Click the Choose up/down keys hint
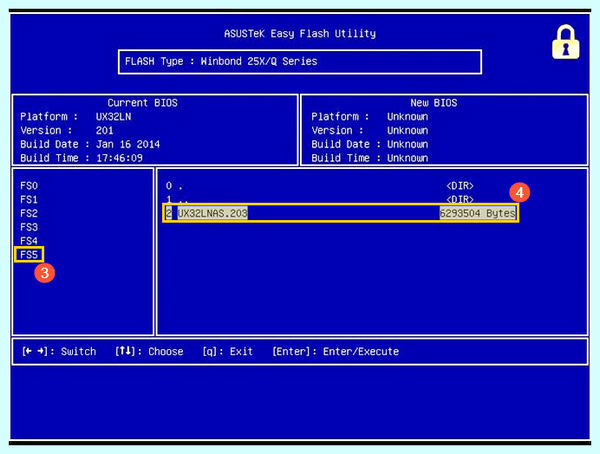The image size is (600, 454). (149, 351)
